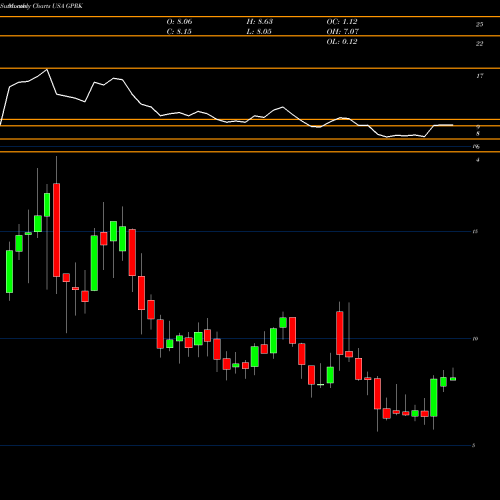
Task: Select the open value 'O: 8.06'
Action: click(x=179, y=22)
